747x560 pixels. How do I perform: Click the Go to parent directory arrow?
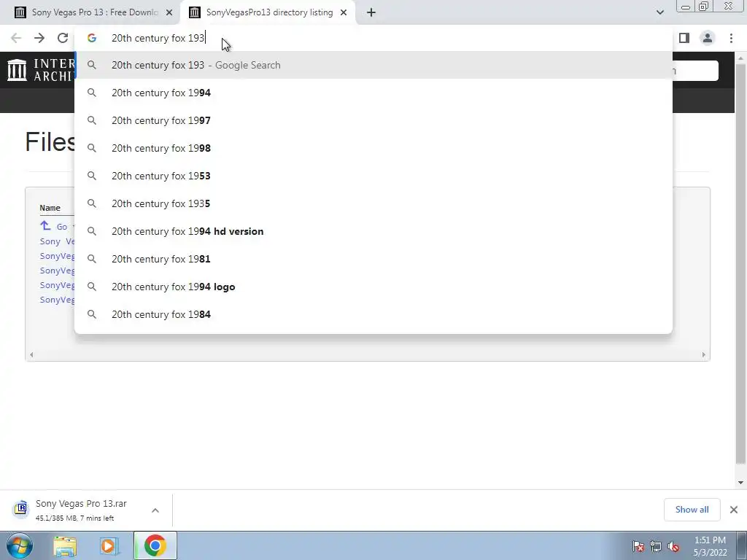click(x=45, y=226)
